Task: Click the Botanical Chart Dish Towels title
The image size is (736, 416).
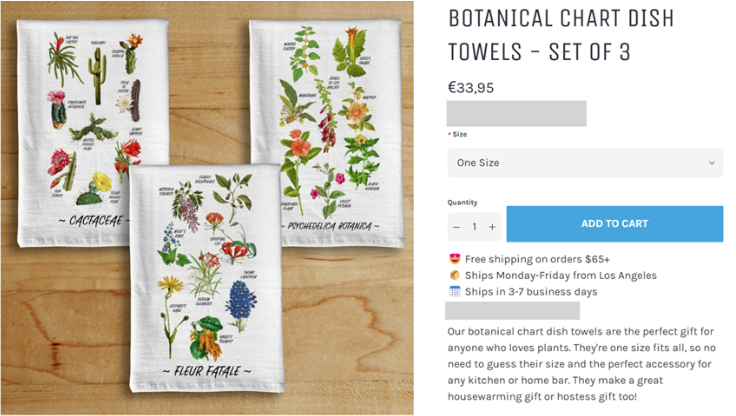Action: click(x=561, y=35)
